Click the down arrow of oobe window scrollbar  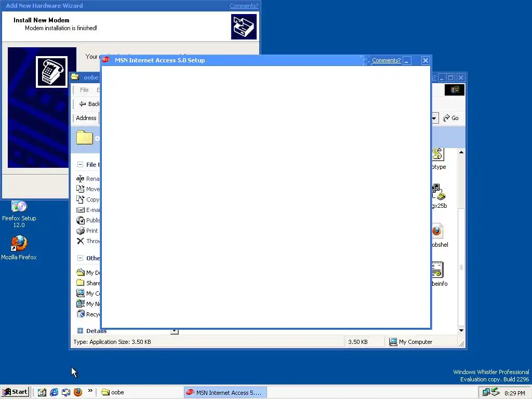(x=461, y=330)
